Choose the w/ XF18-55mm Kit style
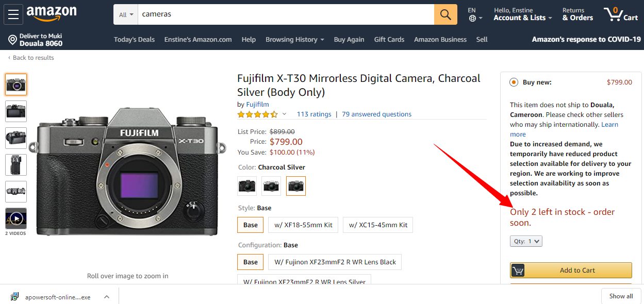Viewport: 644px width, 304px height. click(303, 225)
